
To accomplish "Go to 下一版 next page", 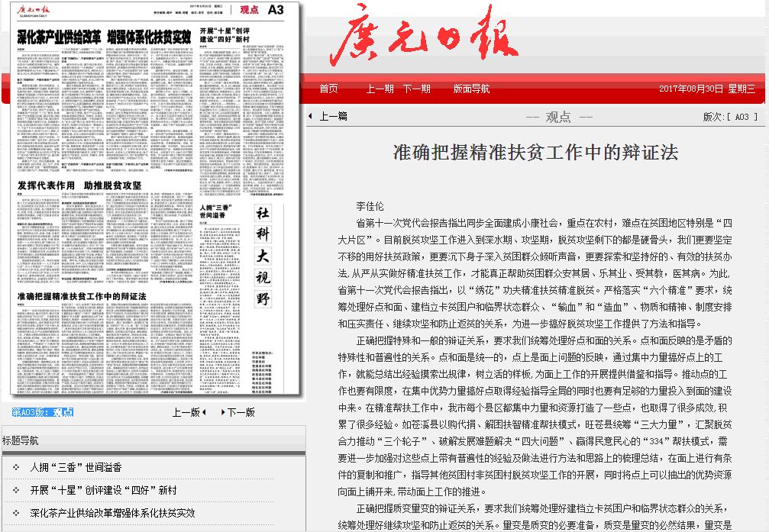I will coord(241,412).
